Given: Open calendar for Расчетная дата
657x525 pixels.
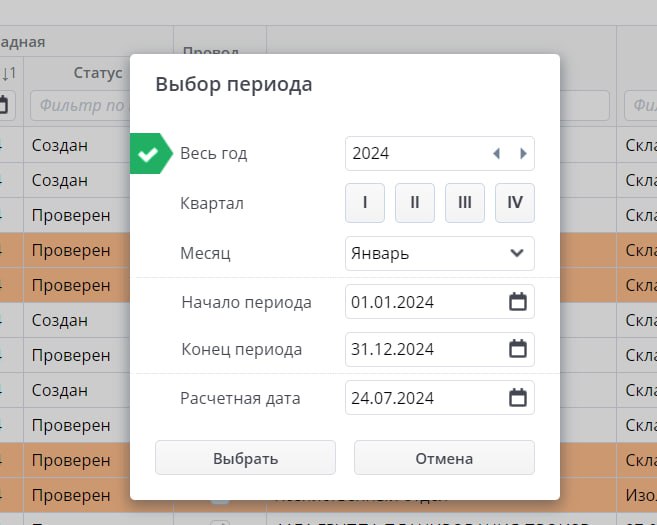Looking at the screenshot, I should (518, 398).
